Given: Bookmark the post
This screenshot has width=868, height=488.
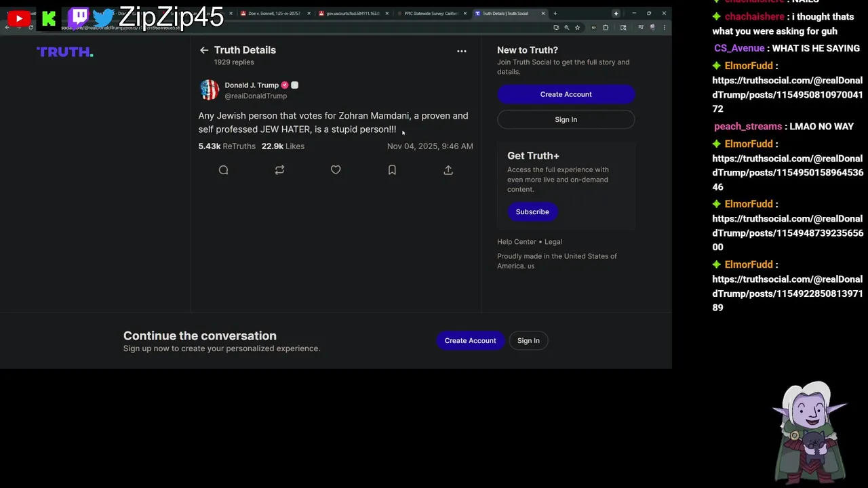Looking at the screenshot, I should click(392, 170).
